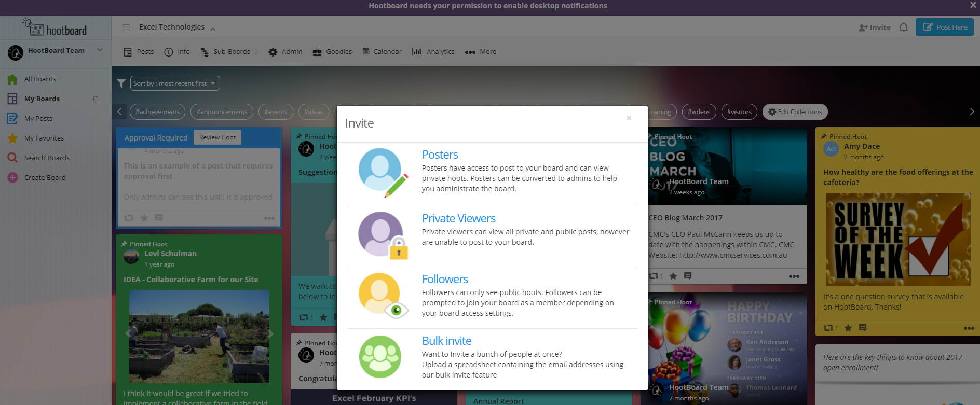The height and width of the screenshot is (405, 980).
Task: Open the Goodies tab
Action: [x=332, y=52]
